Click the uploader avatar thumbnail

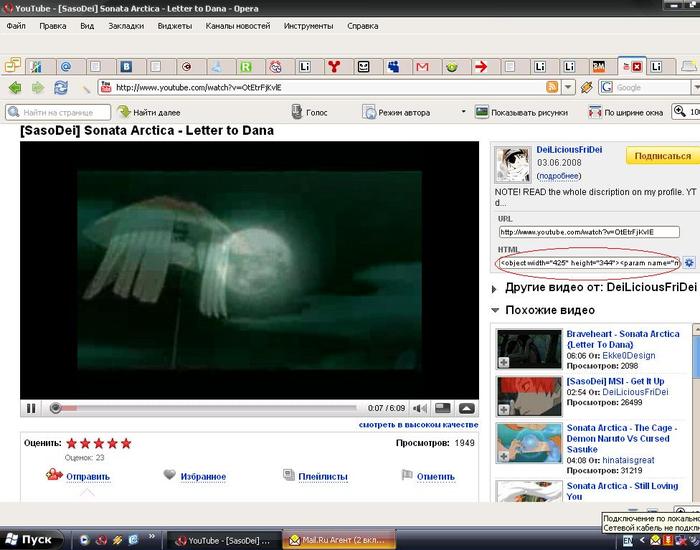pyautogui.click(x=512, y=164)
